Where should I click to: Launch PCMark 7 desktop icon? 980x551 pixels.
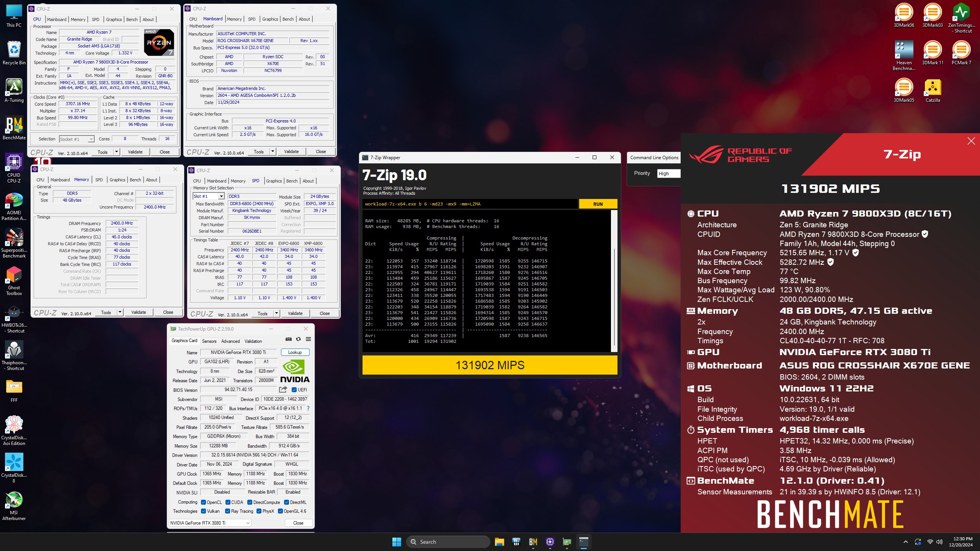961,53
